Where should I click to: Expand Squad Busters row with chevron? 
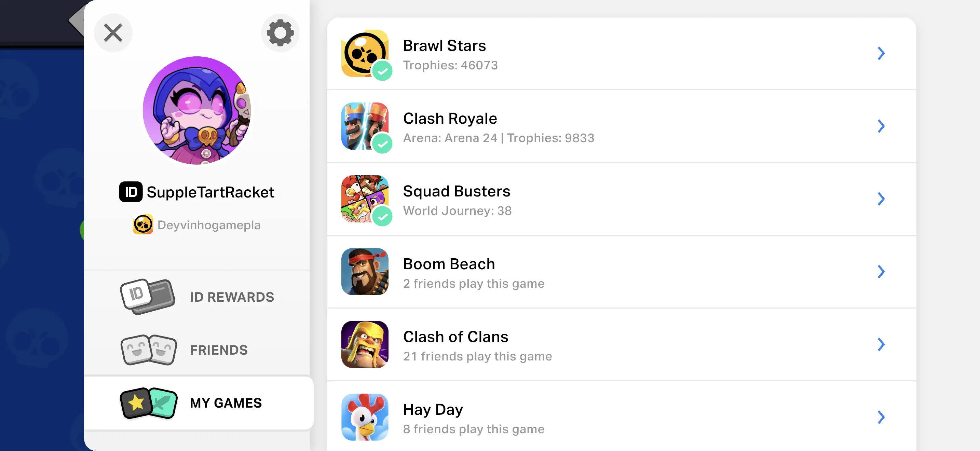coord(881,199)
